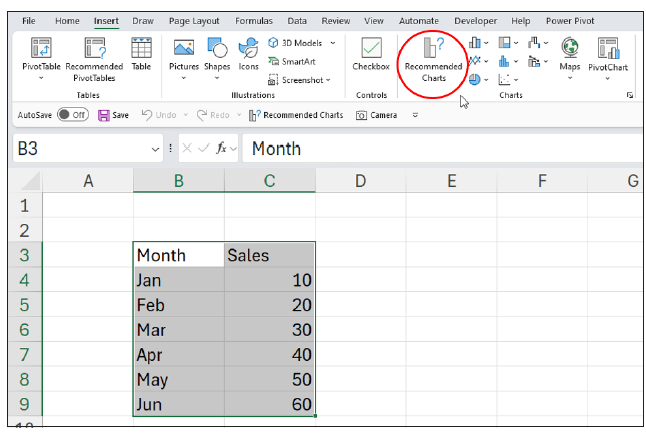
Task: Expand the Maps dropdown arrow
Action: [x=570, y=78]
